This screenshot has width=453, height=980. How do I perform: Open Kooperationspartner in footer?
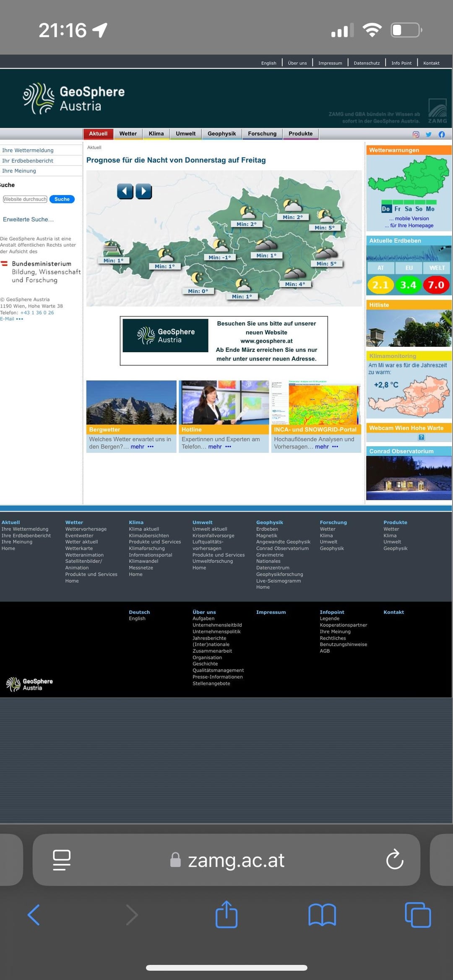pyautogui.click(x=344, y=625)
